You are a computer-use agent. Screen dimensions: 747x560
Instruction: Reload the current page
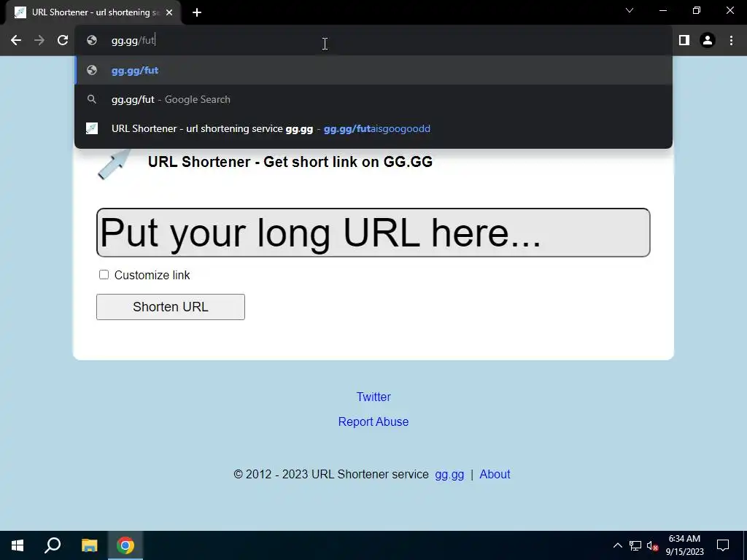pos(63,41)
